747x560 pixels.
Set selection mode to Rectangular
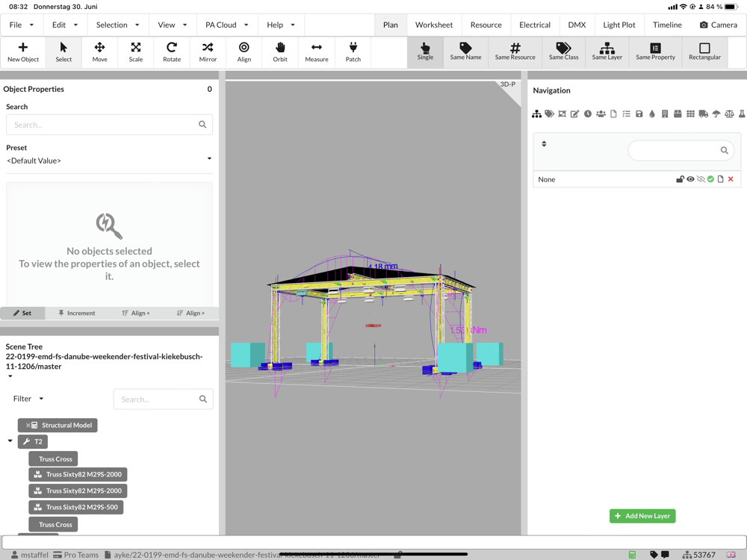(704, 52)
